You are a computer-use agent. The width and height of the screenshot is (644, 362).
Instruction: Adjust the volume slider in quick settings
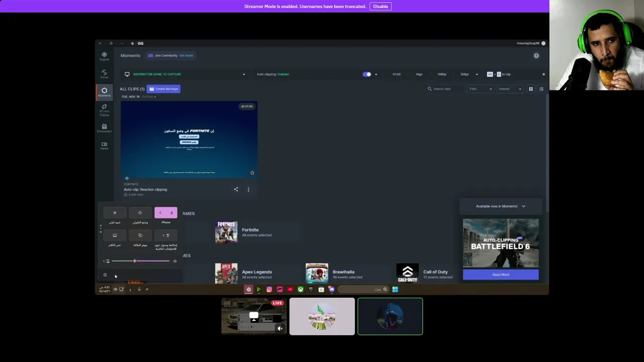tap(140, 261)
